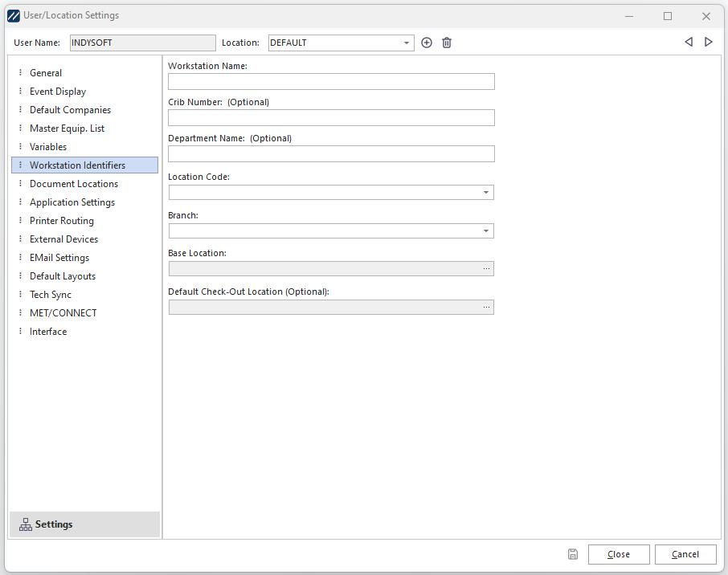Browse Default Check-Out Location ellipsis button

pos(486,308)
